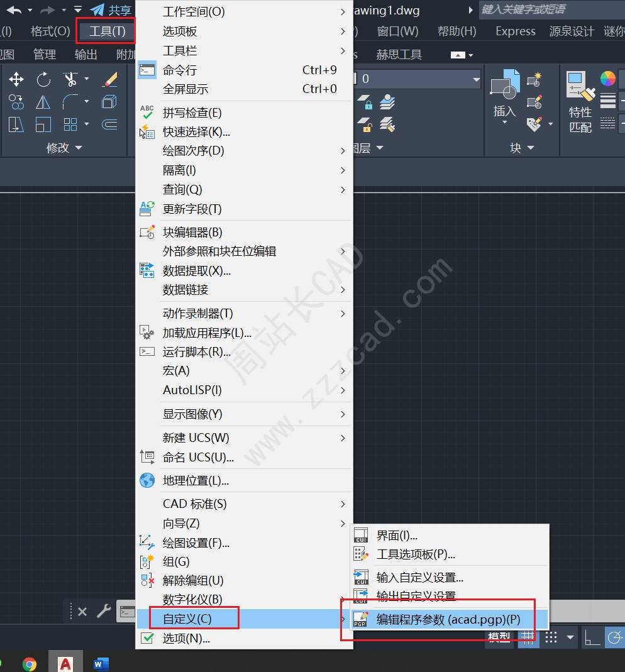This screenshot has width=625, height=672.
Task: Click the Match Properties icon
Action: pos(580,85)
